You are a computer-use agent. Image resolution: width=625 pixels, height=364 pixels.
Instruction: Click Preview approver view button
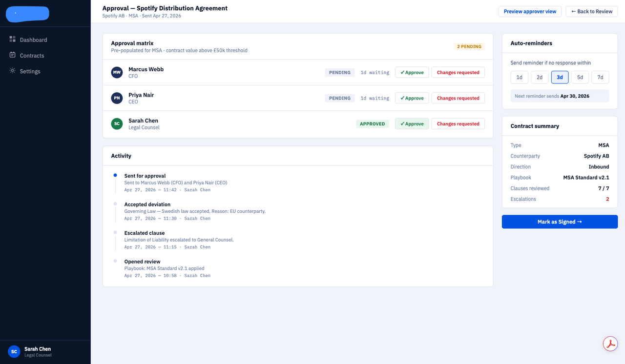530,11
